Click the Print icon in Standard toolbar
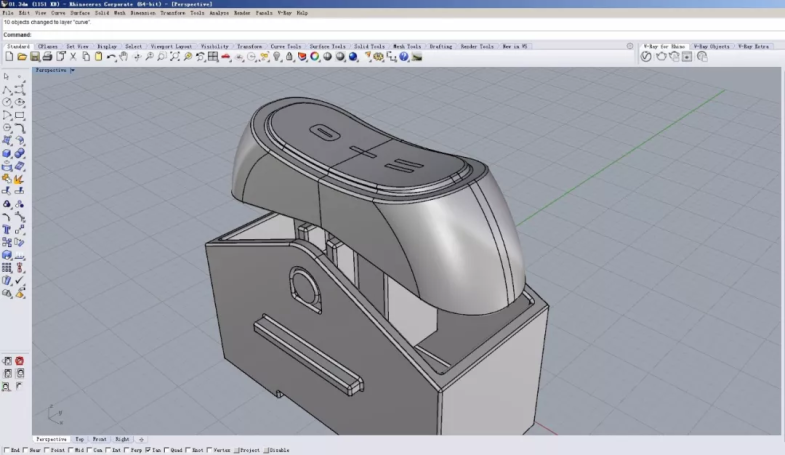The height and width of the screenshot is (455, 785). pos(47,57)
